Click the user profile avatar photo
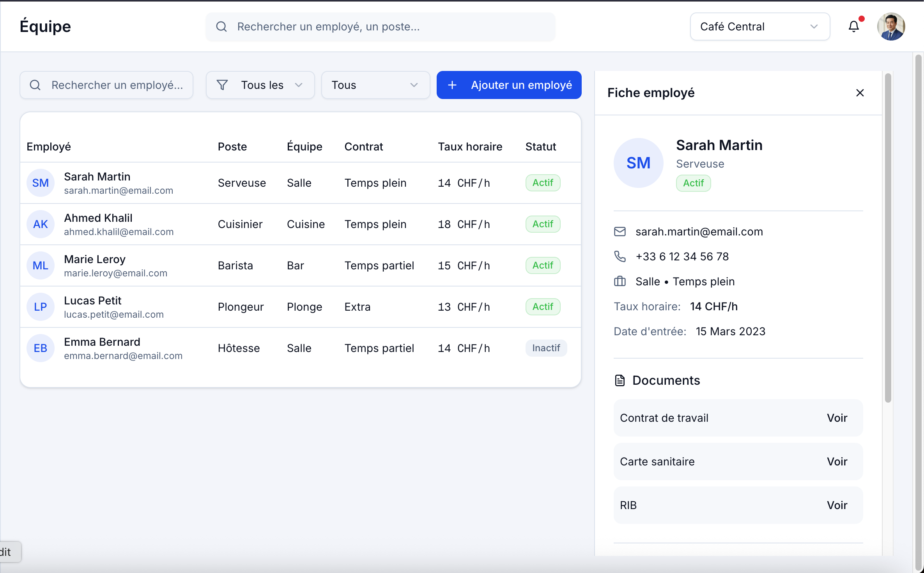The height and width of the screenshot is (573, 924). pos(891,27)
